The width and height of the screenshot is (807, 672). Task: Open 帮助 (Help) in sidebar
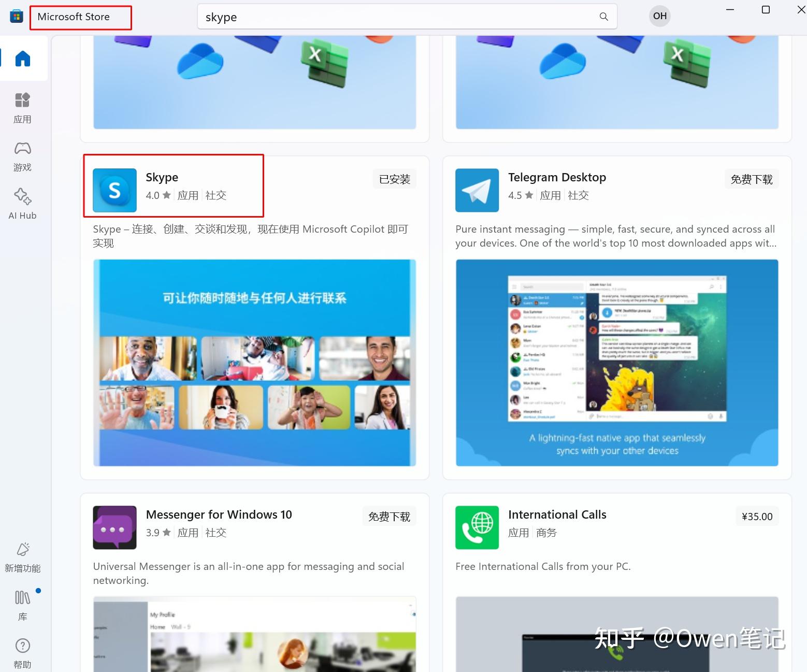22,653
